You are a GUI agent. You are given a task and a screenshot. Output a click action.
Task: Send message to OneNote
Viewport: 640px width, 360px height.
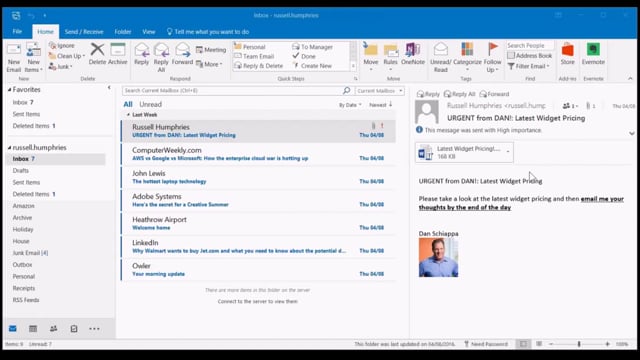coord(413,54)
